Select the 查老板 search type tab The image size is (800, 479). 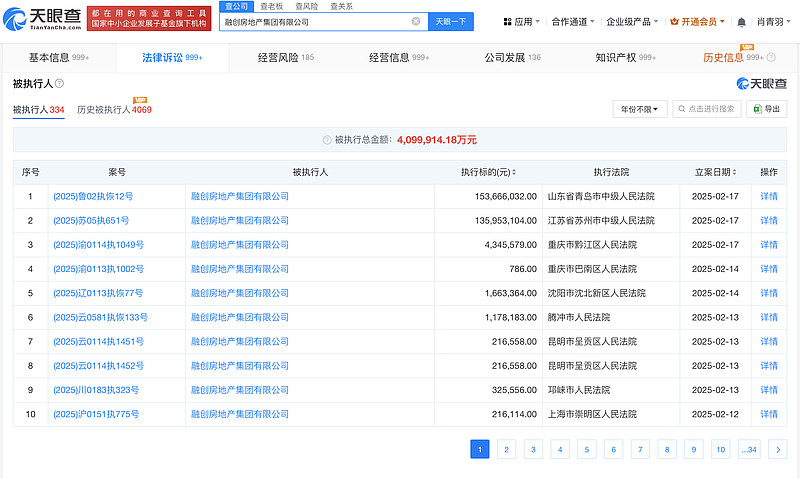click(271, 6)
